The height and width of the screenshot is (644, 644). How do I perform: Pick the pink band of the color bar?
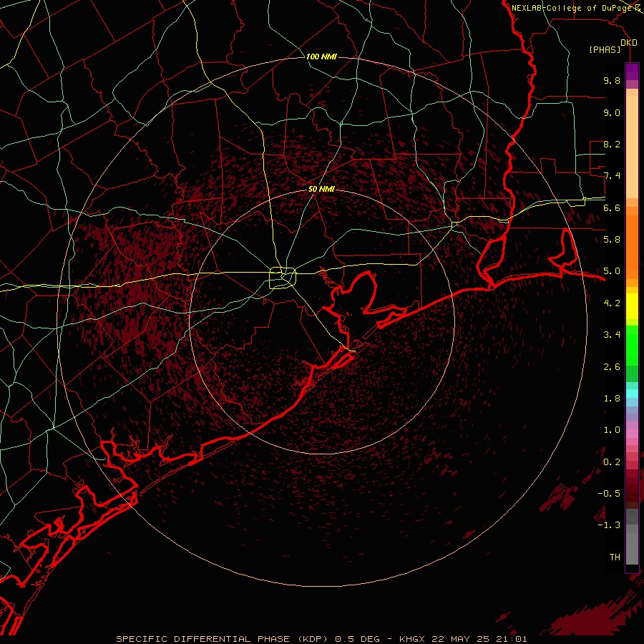point(632,434)
